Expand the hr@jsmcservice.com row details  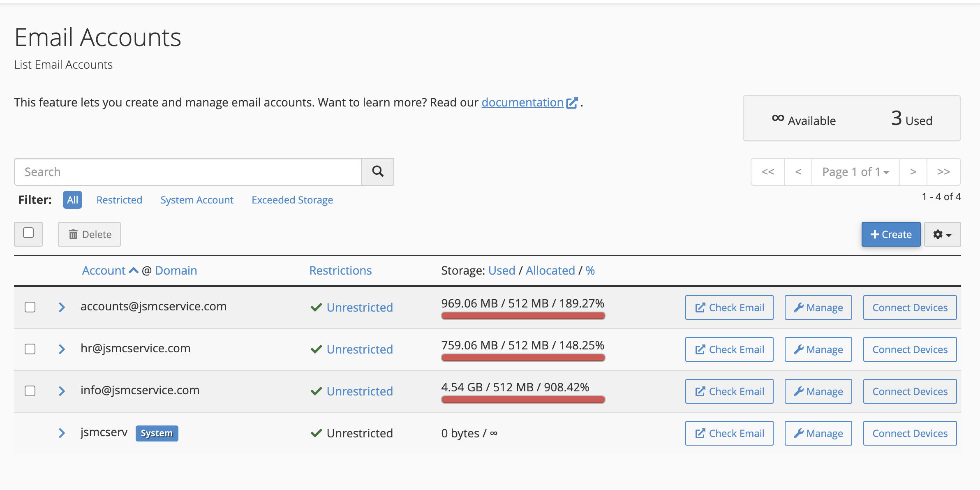pyautogui.click(x=62, y=349)
